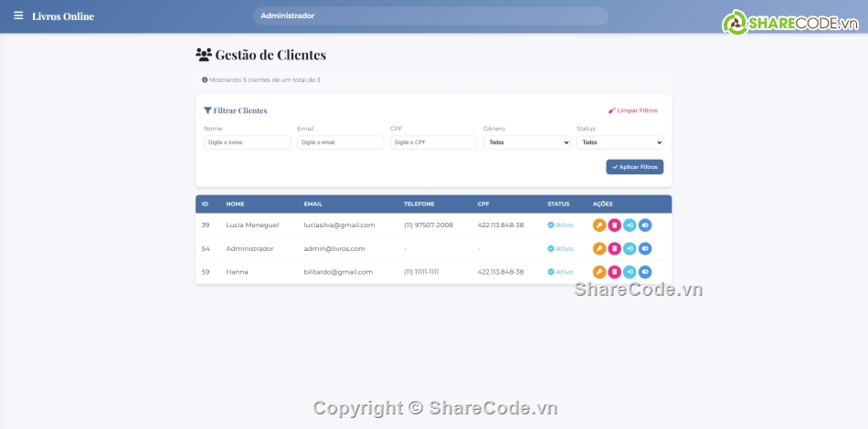
Task: Expand the Status filter dropdown
Action: tap(619, 142)
